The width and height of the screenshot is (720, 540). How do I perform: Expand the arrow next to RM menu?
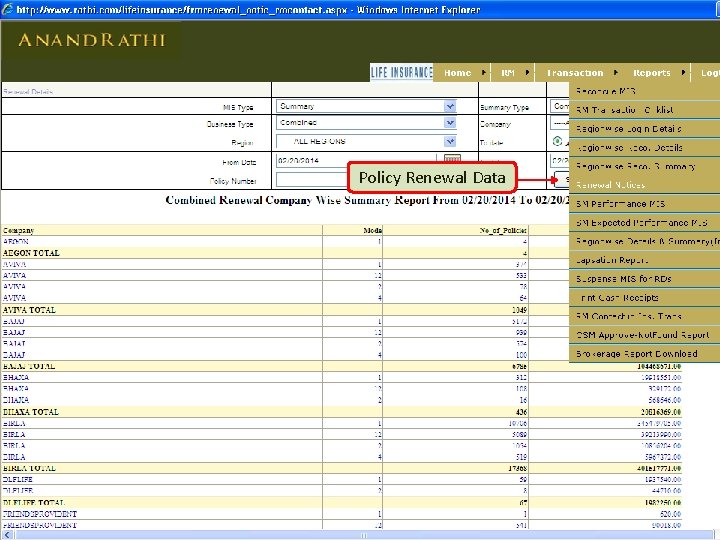527,73
